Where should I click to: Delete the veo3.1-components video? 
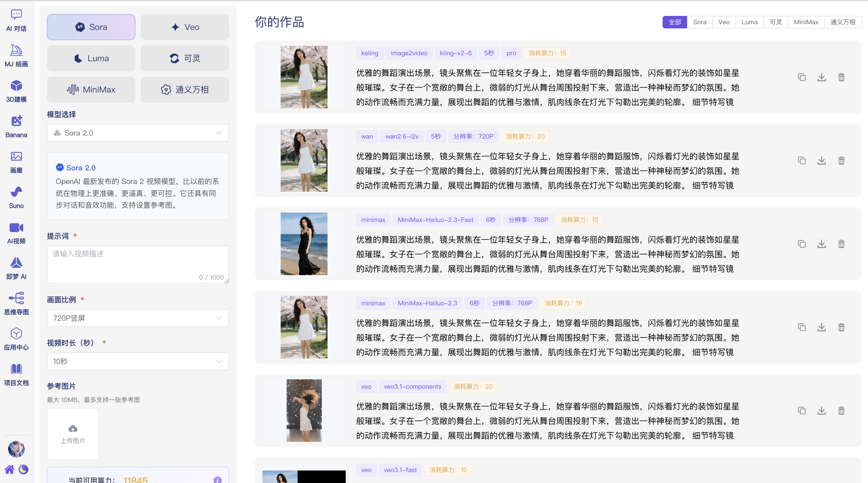pos(841,411)
